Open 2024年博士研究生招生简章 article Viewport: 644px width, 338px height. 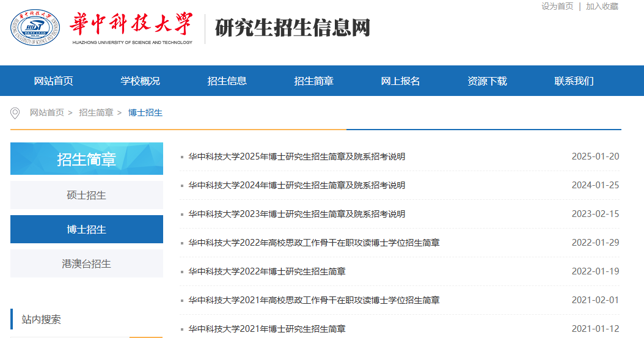(296, 185)
